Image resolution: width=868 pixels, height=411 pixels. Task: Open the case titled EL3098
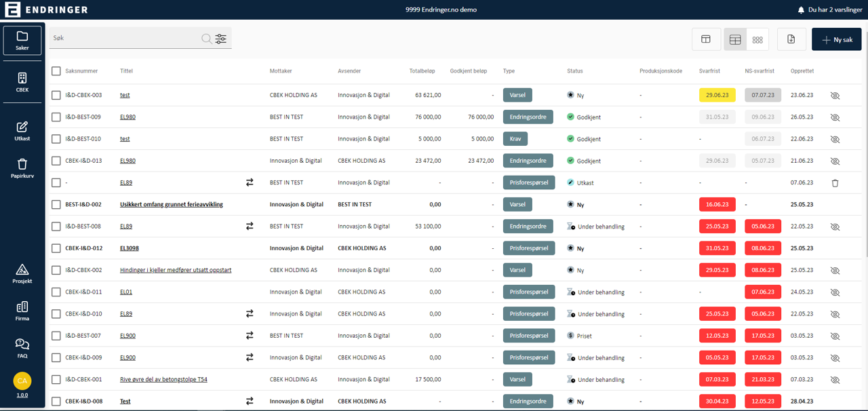(130, 248)
